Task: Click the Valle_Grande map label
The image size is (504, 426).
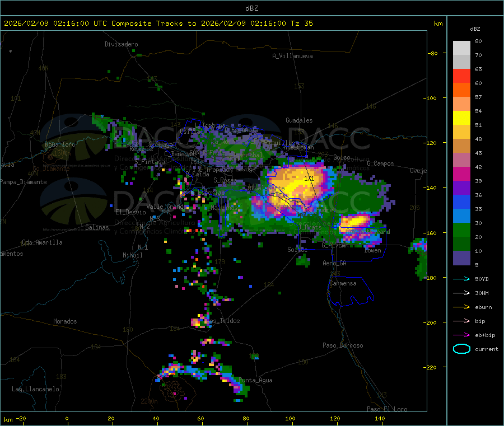Action: coord(166,206)
